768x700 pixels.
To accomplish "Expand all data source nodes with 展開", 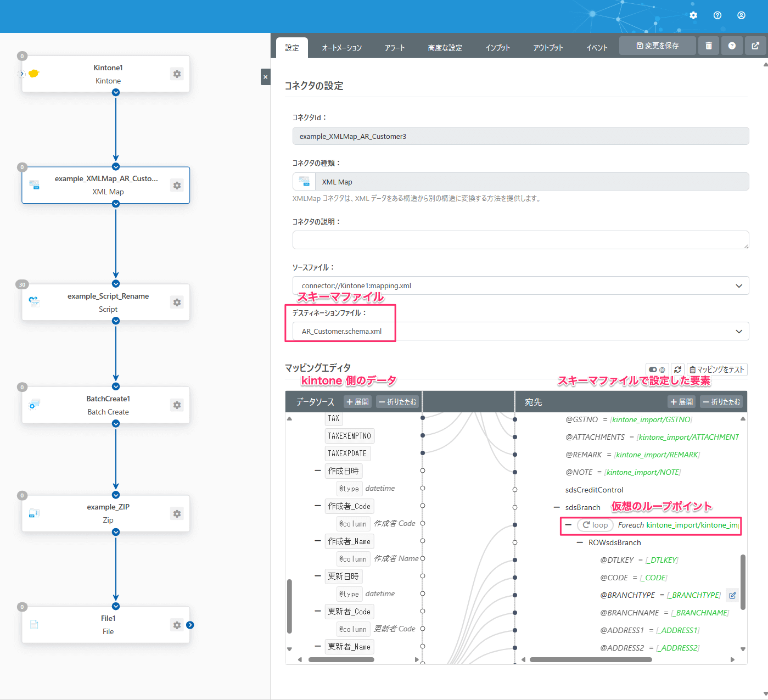I will point(358,402).
